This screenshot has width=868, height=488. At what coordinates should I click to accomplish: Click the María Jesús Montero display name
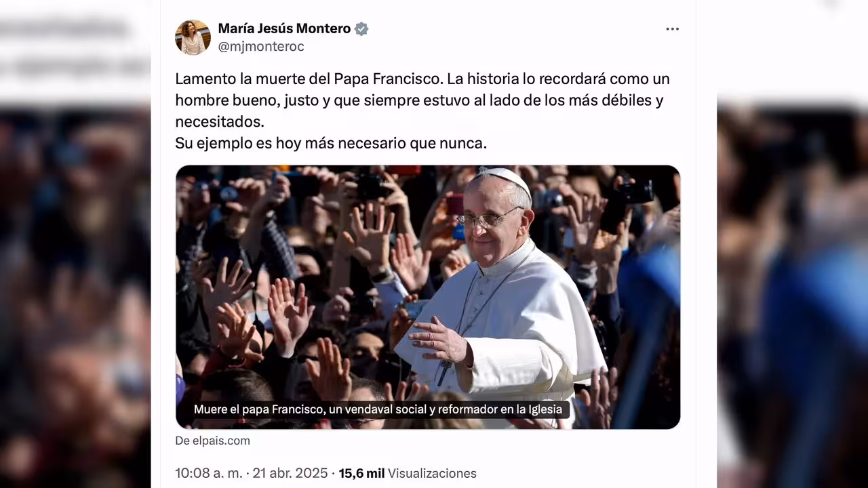(284, 28)
